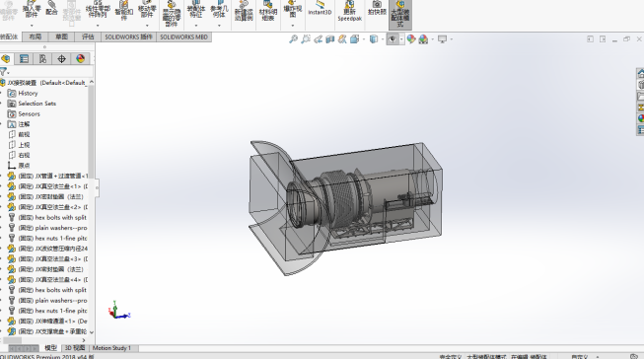Open Bill of Materials (材料明细表)
The width and height of the screenshot is (644, 359).
click(268, 11)
